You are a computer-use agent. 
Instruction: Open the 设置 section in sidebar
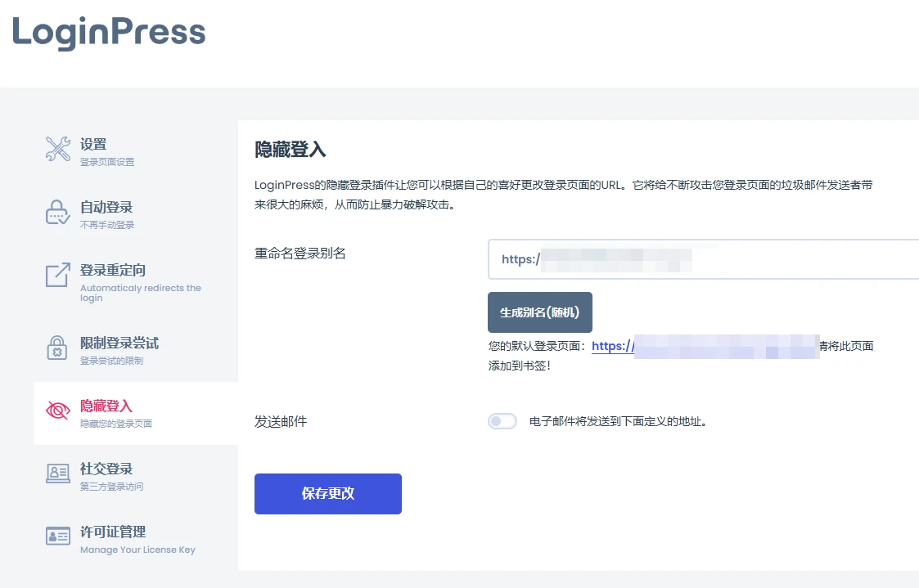(92, 143)
